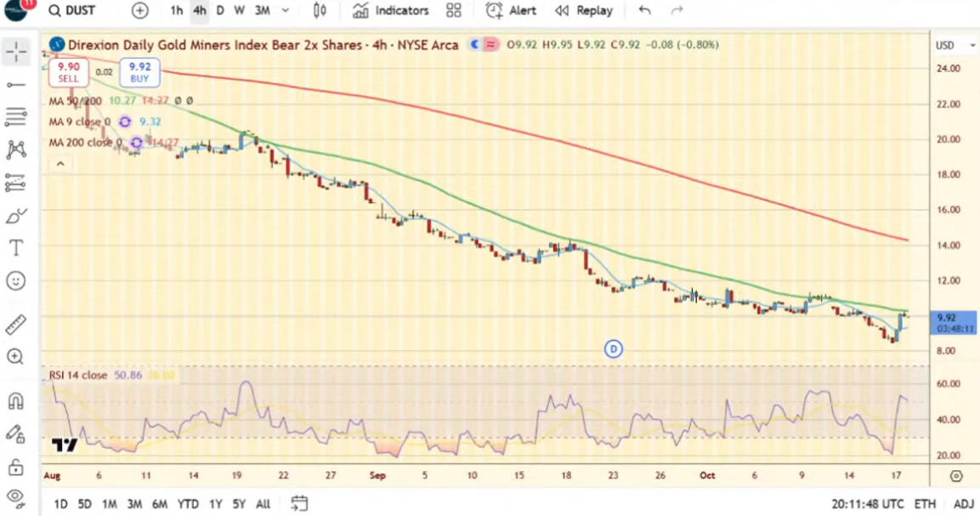
Task: Click the 9.92 BUY button
Action: [x=139, y=72]
